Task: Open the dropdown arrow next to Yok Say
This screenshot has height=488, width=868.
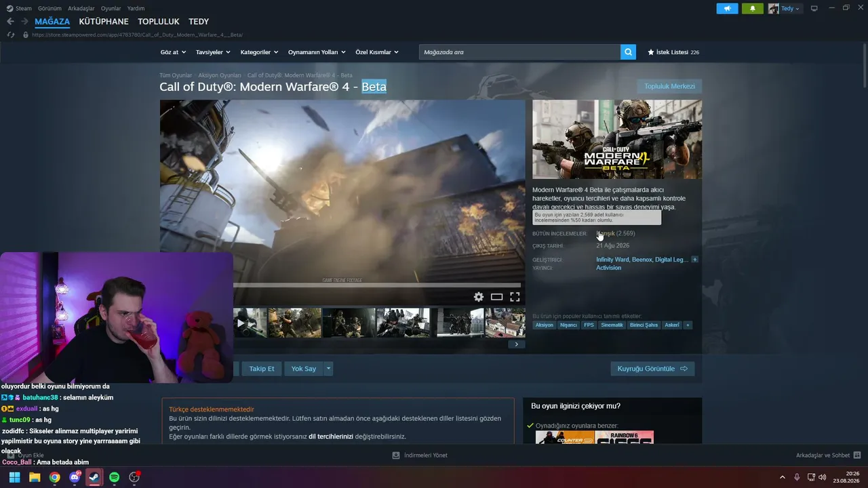Action: click(328, 369)
